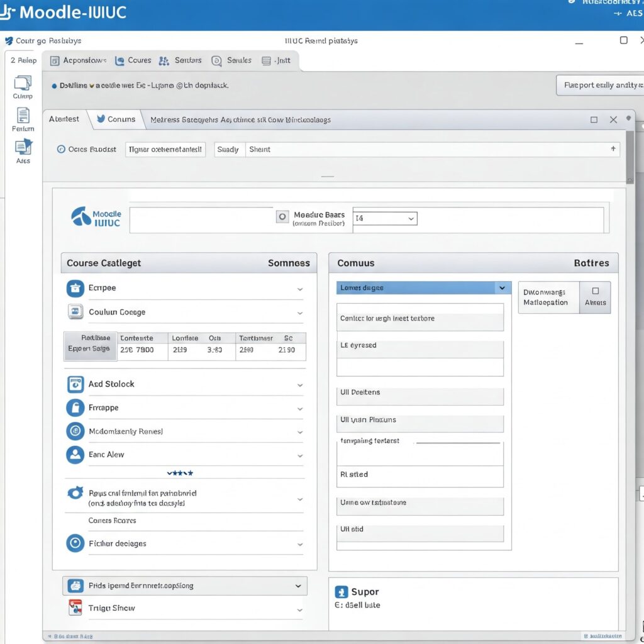
Task: Switch to the Conuns tab
Action: [x=116, y=119]
